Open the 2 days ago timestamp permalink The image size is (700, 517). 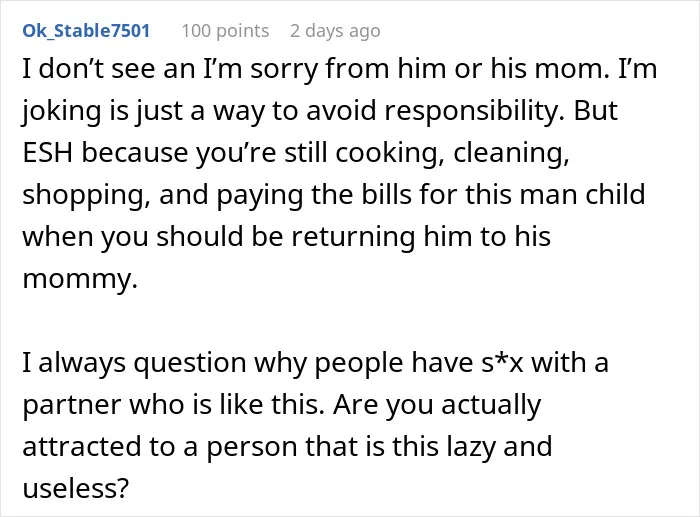[335, 31]
